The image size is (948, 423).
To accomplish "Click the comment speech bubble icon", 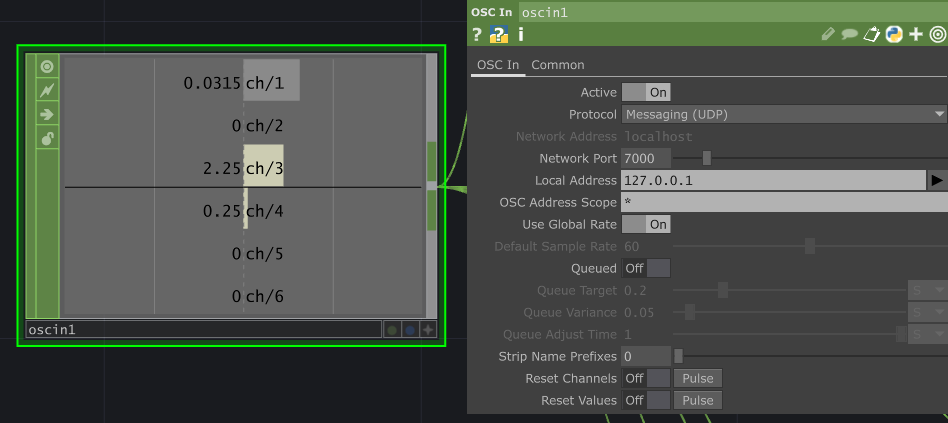I will coord(849,34).
